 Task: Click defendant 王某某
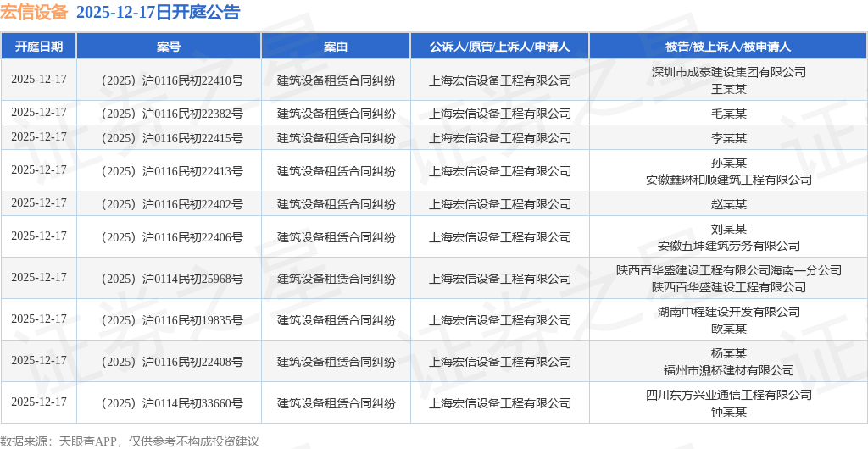tap(728, 89)
